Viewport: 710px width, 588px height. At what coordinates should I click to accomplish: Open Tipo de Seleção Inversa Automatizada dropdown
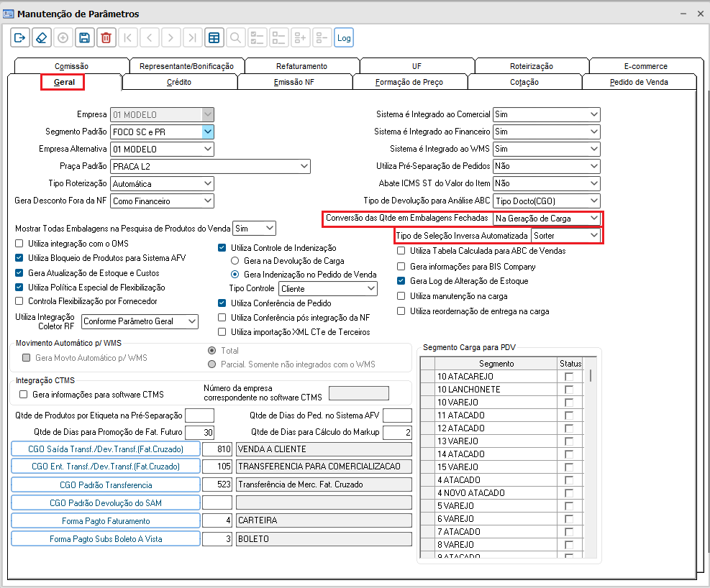594,236
